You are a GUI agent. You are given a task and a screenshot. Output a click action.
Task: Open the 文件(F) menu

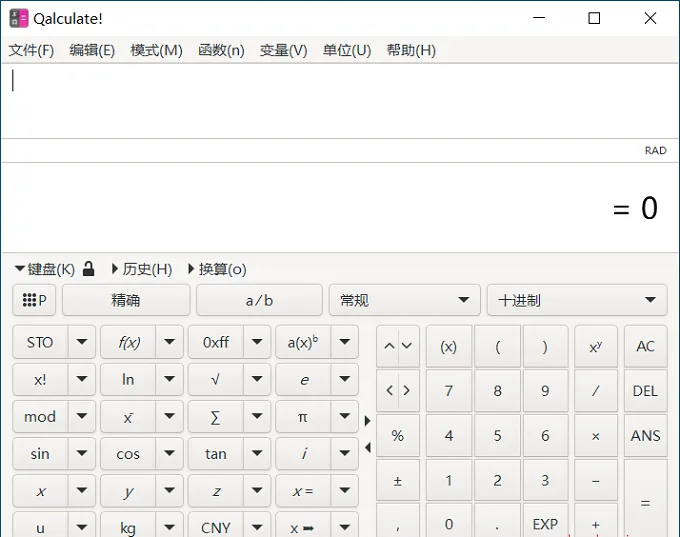coord(31,50)
